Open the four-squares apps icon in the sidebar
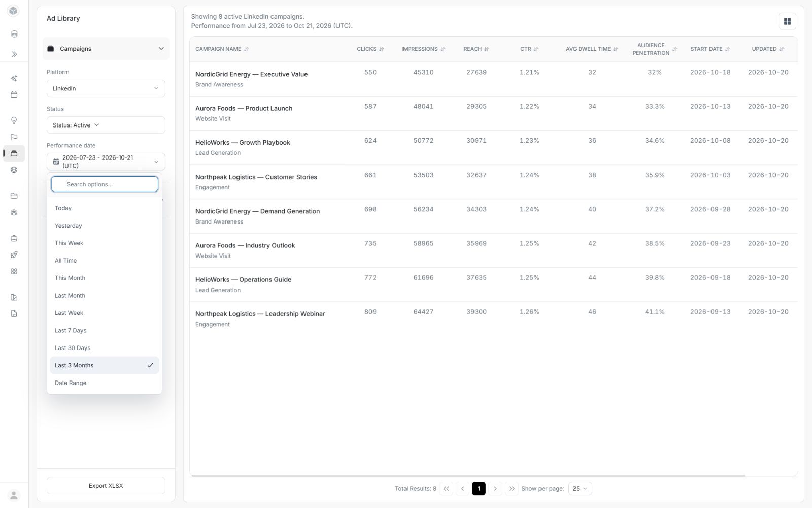This screenshot has height=508, width=812. click(x=14, y=272)
